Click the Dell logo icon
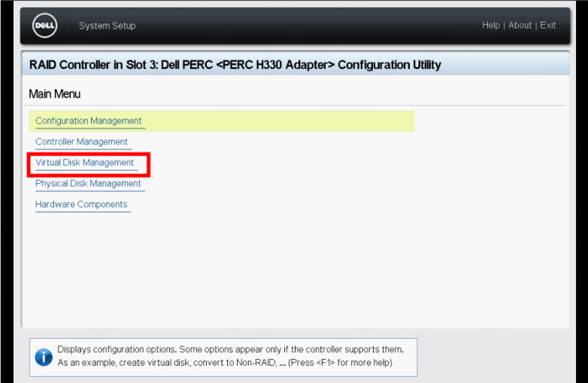This screenshot has height=383, width=588. 44,26
